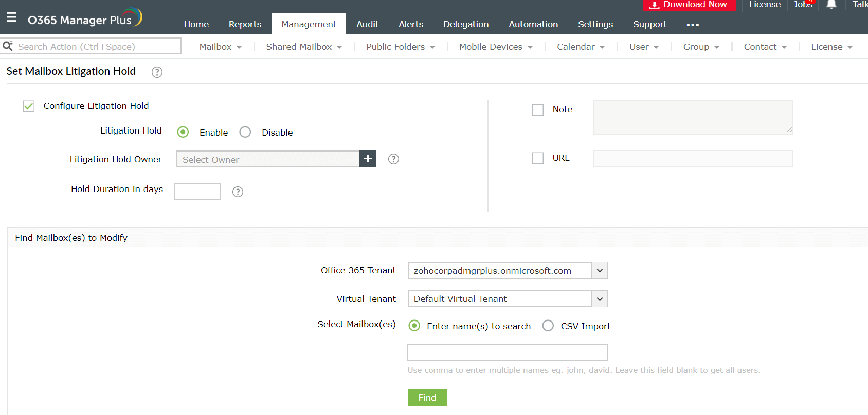Expand the Office 365 Tenant dropdown
This screenshot has width=868, height=415.
600,271
